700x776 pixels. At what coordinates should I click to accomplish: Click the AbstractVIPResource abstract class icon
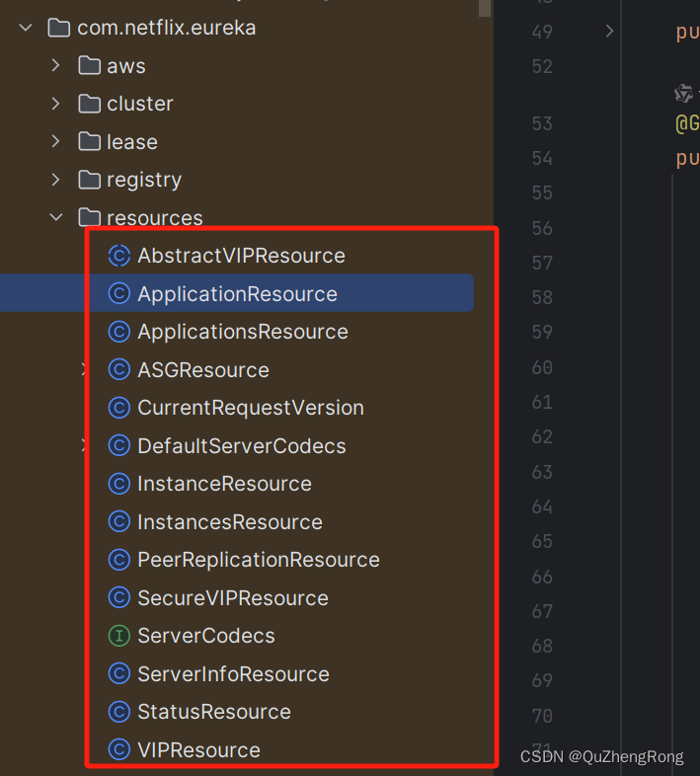tap(119, 256)
